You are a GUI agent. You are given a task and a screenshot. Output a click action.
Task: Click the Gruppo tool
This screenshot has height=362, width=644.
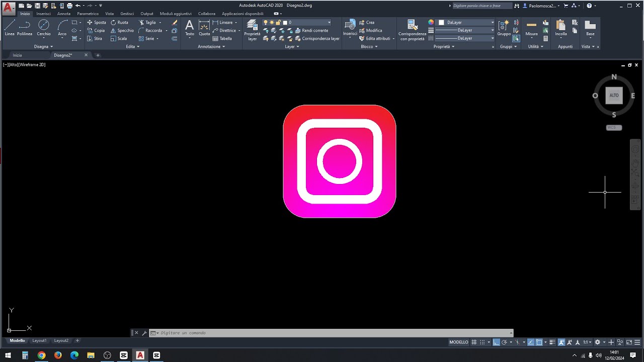pos(504,28)
